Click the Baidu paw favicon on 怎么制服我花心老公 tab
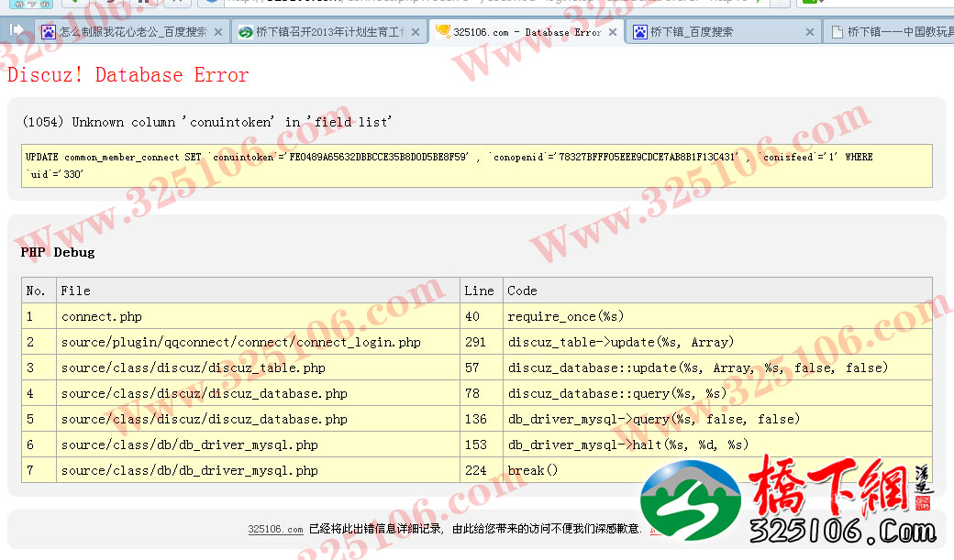The width and height of the screenshot is (954, 560). (x=49, y=32)
